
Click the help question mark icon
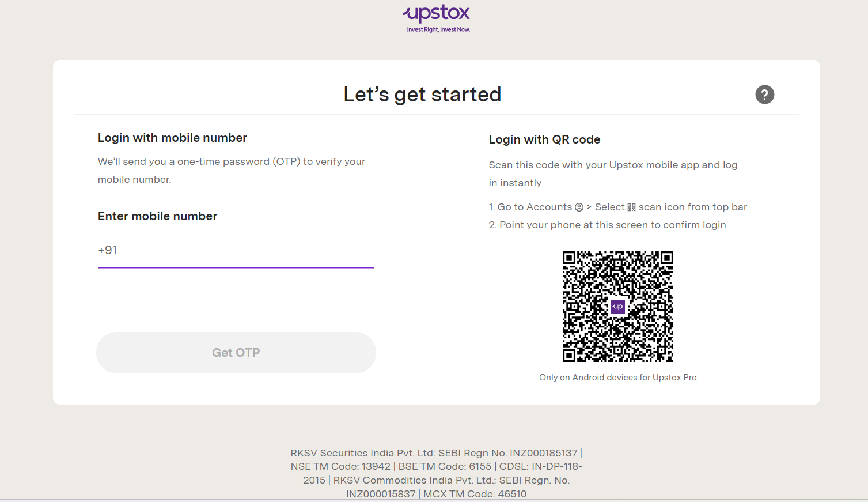[x=764, y=95]
